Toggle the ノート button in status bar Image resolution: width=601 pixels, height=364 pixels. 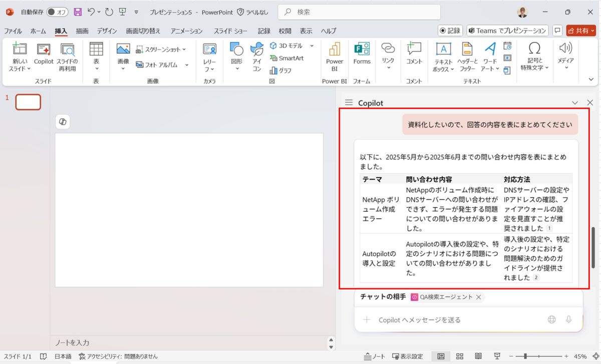pos(375,356)
